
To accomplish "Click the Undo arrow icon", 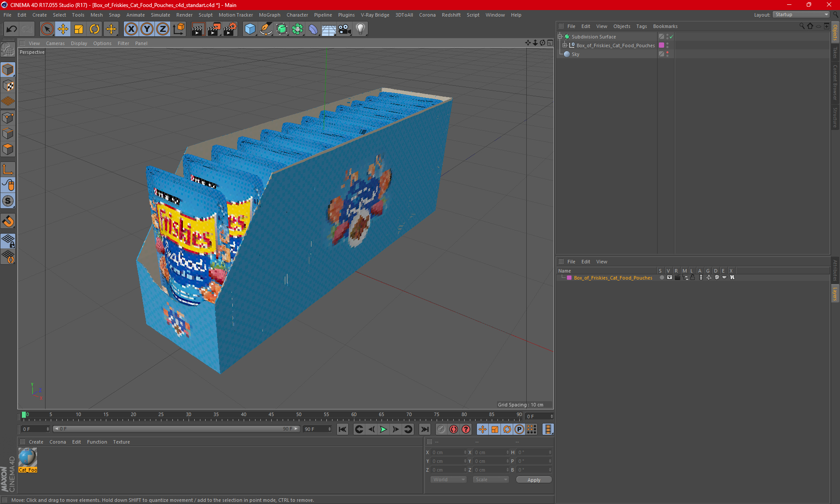I will (x=12, y=29).
